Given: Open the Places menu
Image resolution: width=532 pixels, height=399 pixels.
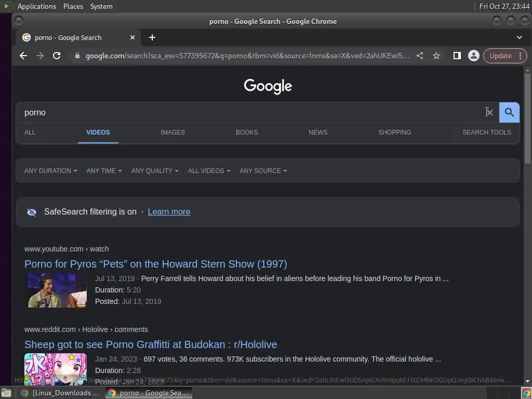Looking at the screenshot, I should click(x=73, y=6).
